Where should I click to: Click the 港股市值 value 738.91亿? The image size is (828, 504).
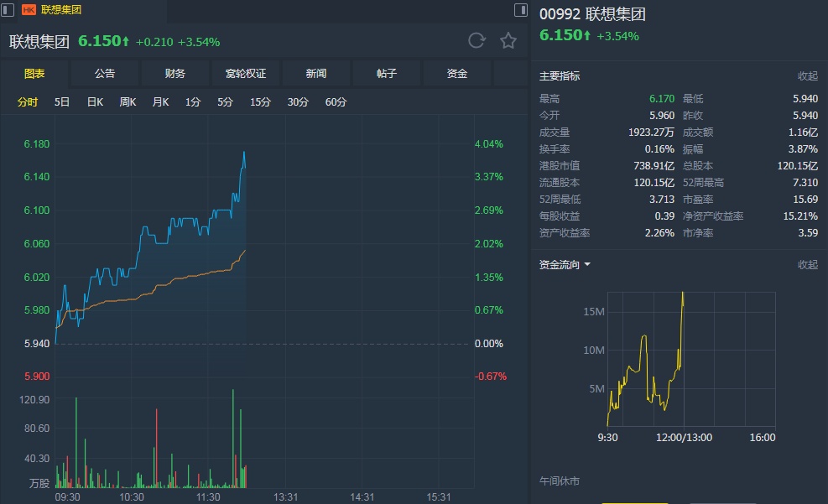[x=654, y=166]
